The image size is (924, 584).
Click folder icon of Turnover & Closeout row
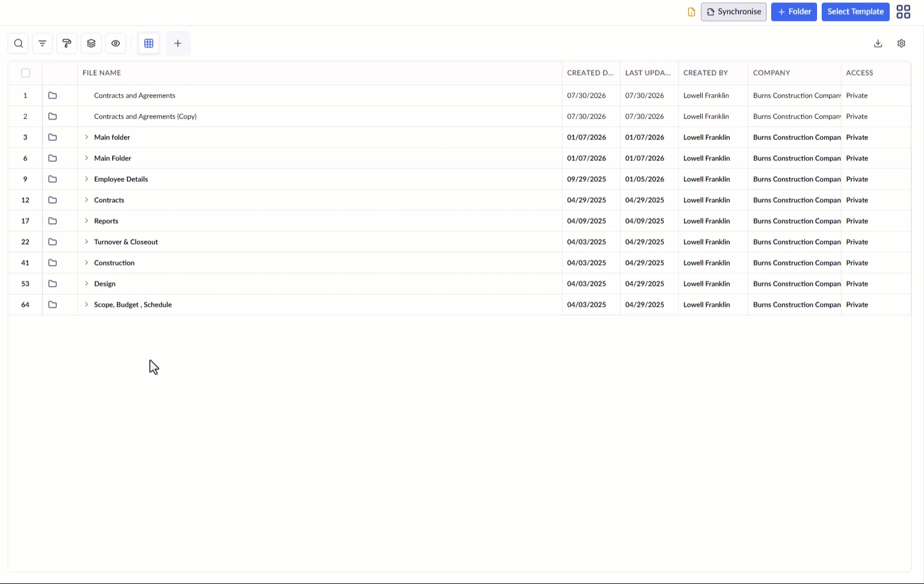click(52, 242)
